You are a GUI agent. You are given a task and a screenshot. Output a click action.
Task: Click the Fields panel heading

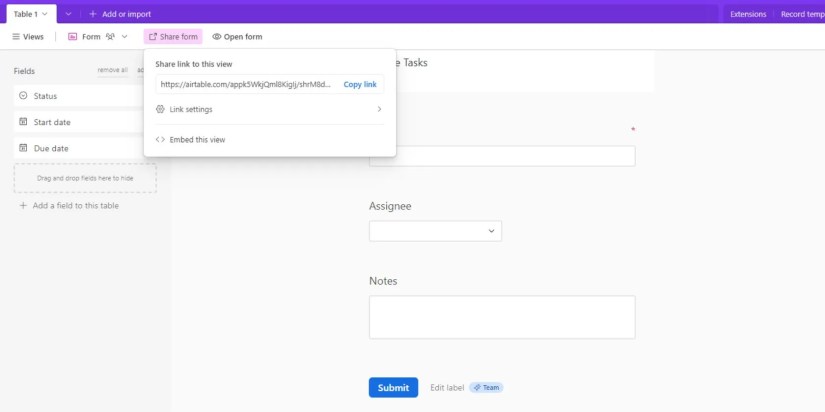tap(24, 71)
